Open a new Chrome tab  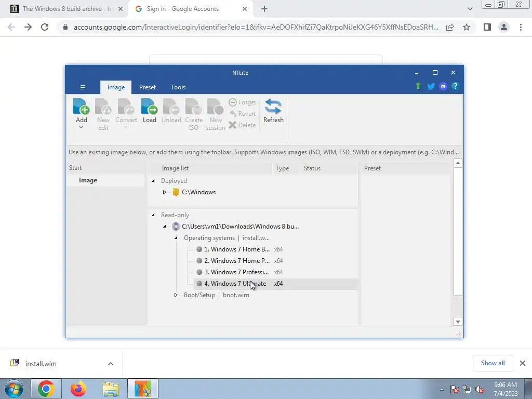click(264, 9)
